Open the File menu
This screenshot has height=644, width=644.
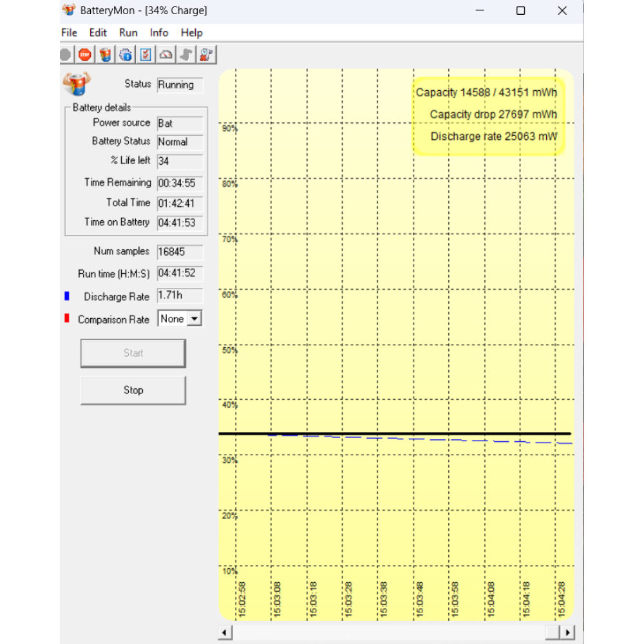[x=69, y=33]
